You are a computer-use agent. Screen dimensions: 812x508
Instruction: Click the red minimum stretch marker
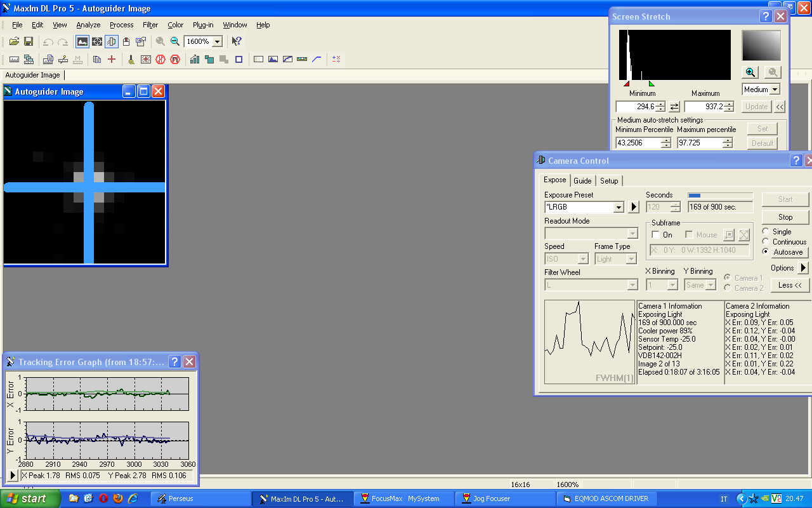click(626, 84)
